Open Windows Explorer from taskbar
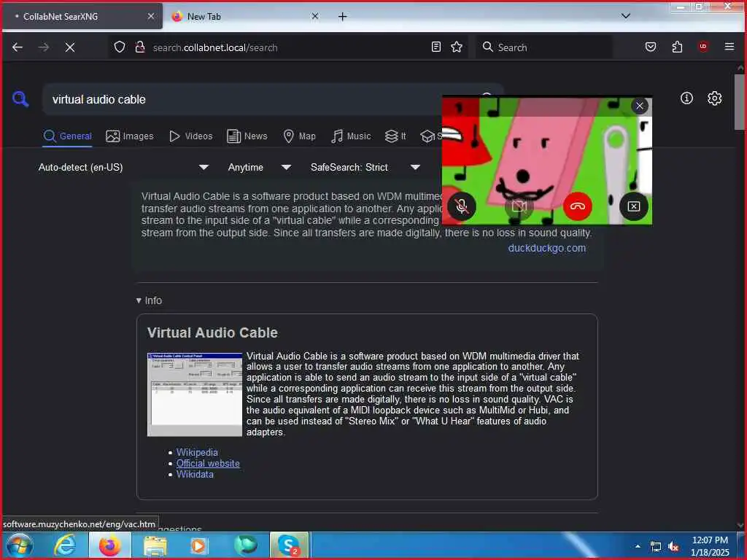 click(155, 545)
